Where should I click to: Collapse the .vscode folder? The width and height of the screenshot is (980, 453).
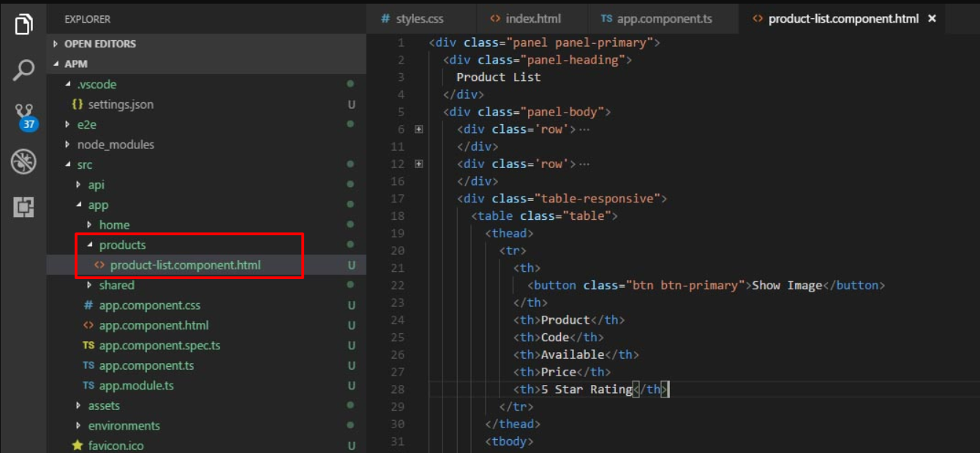pos(68,85)
